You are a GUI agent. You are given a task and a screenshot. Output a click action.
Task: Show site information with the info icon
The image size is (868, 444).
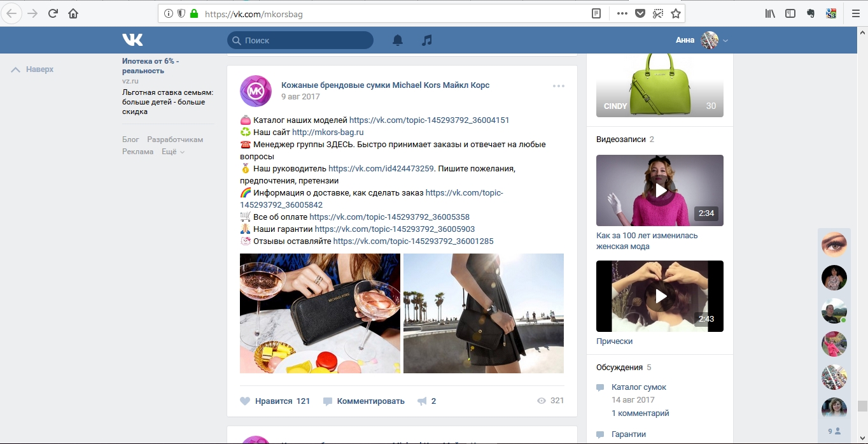(169, 13)
